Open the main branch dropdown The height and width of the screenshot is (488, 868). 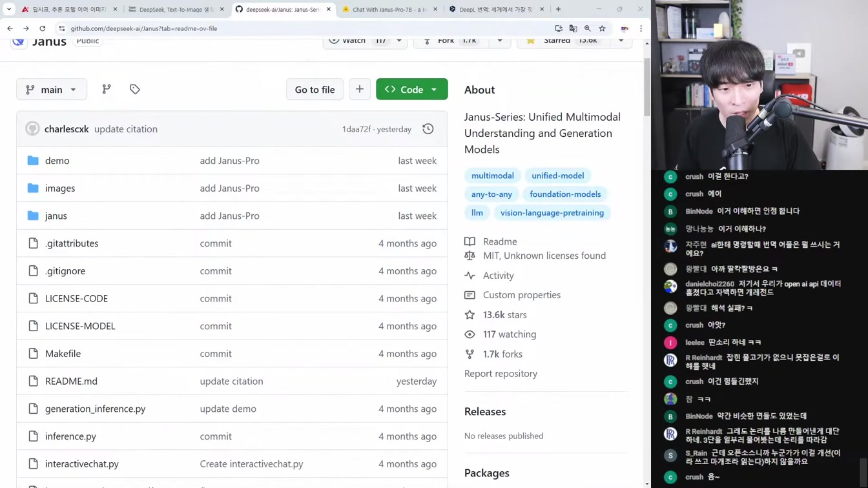tap(52, 89)
